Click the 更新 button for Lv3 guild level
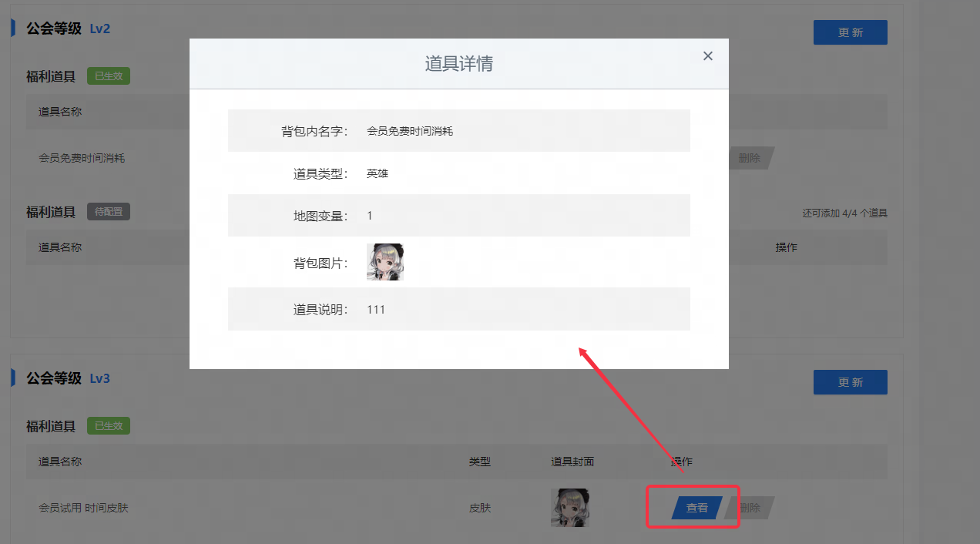 (x=851, y=382)
